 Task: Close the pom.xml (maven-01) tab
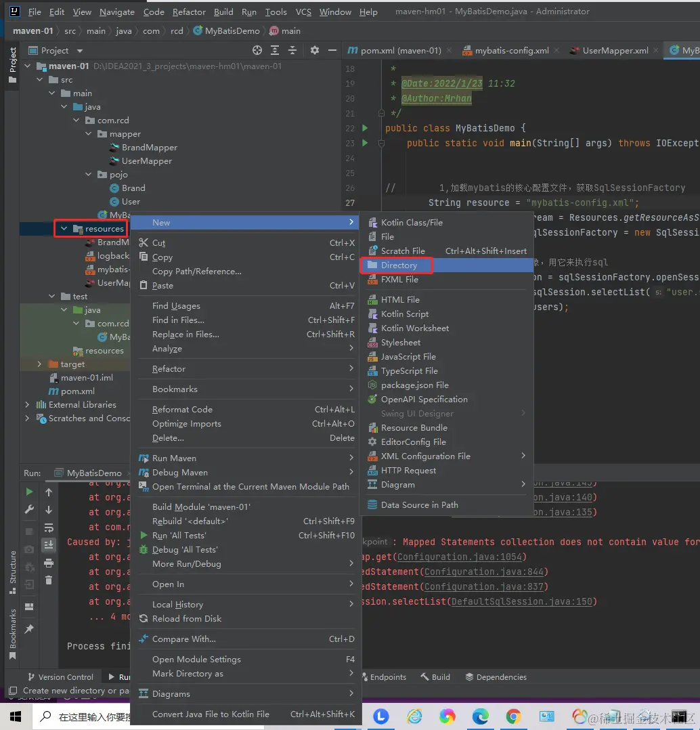[449, 50]
